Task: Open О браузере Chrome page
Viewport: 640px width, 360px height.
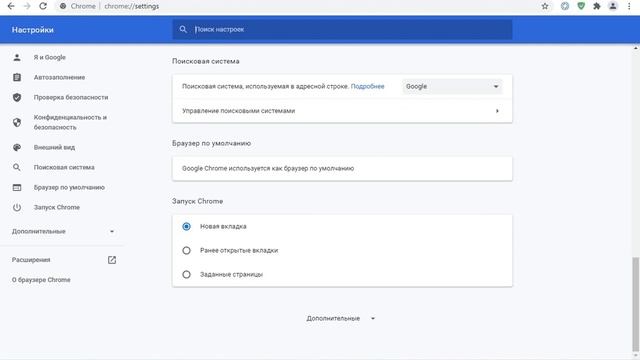Action: click(x=41, y=280)
